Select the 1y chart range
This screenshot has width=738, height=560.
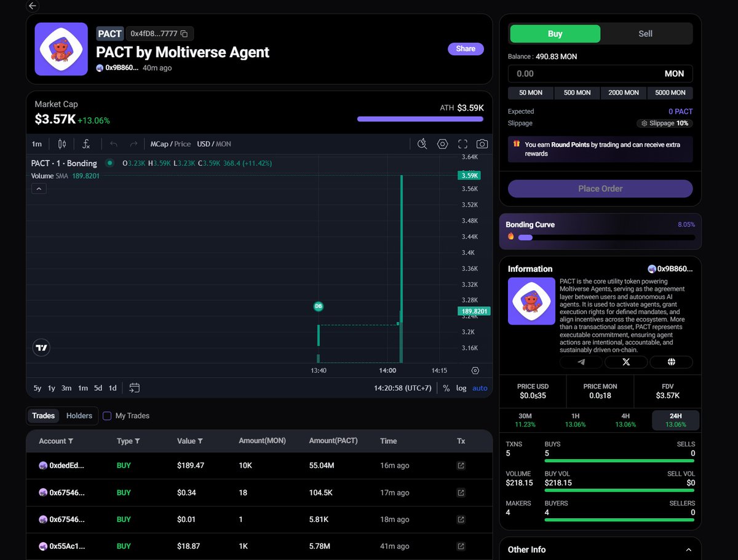click(x=52, y=388)
